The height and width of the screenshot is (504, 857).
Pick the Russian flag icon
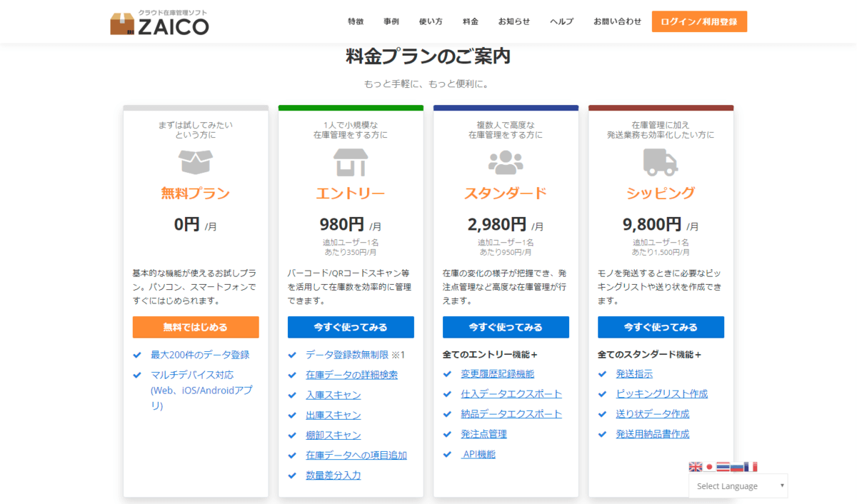click(x=736, y=467)
